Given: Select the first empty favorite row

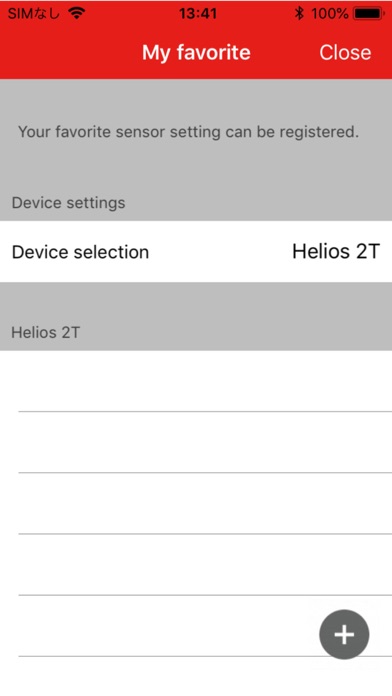Looking at the screenshot, I should 196,381.
